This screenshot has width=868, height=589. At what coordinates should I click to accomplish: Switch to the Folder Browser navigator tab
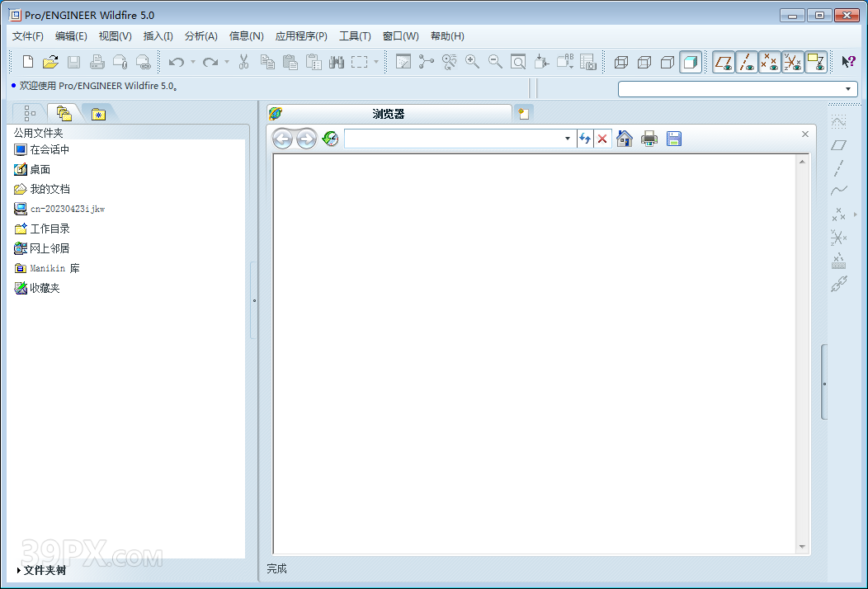pos(64,114)
